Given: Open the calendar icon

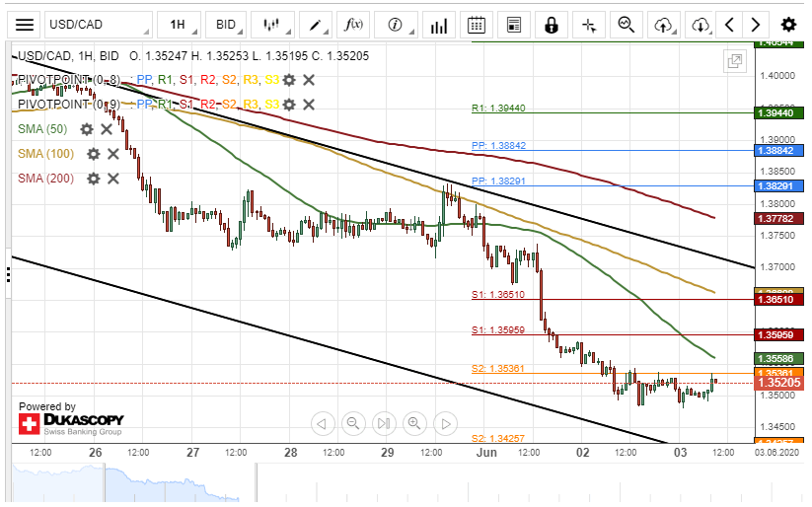Looking at the screenshot, I should coord(476,25).
